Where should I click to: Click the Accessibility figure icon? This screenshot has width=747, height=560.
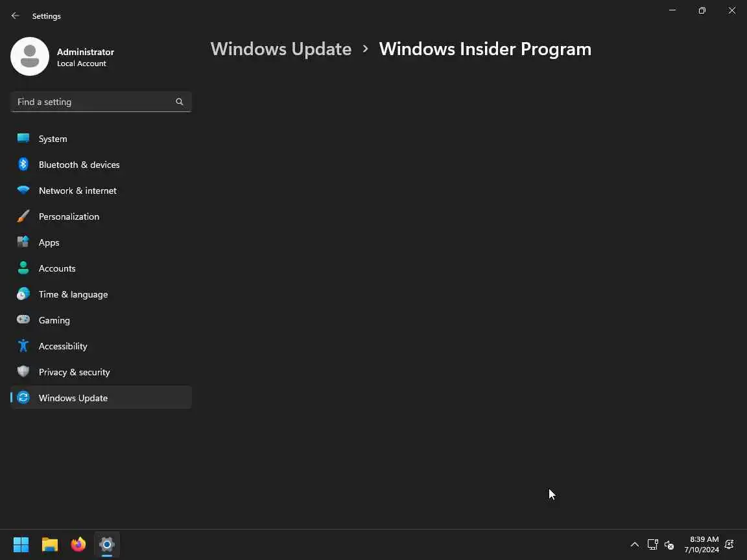point(23,345)
